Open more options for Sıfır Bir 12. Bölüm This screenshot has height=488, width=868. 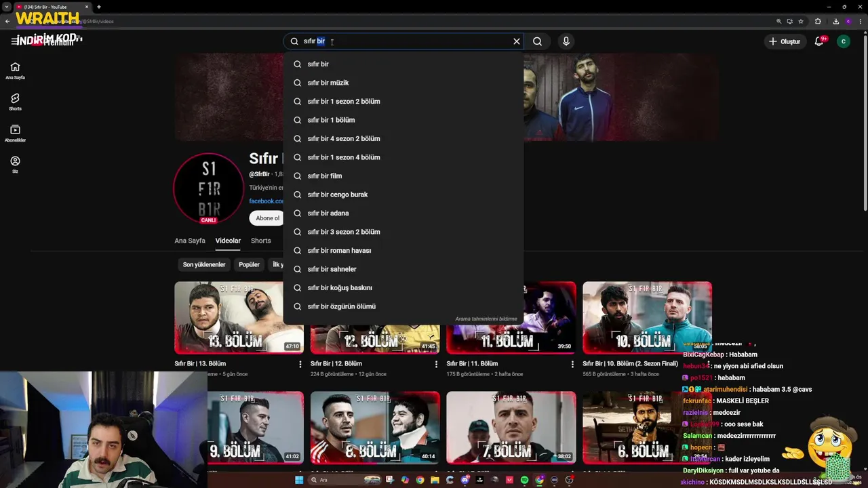436,364
